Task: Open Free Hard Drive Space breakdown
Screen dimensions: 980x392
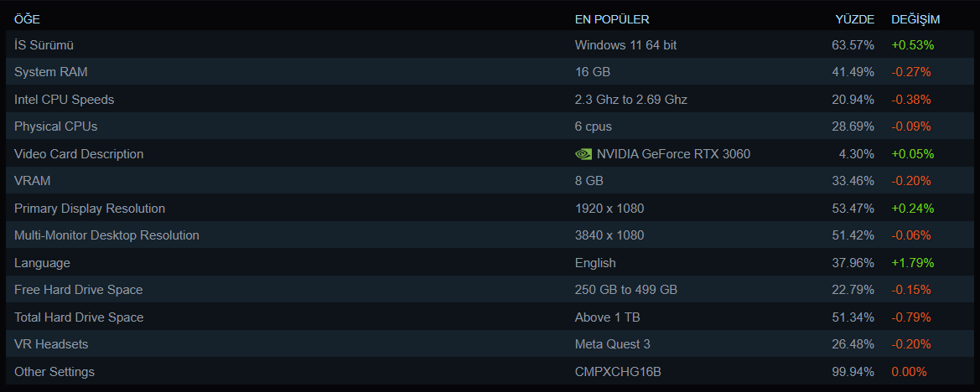Action: (79, 290)
